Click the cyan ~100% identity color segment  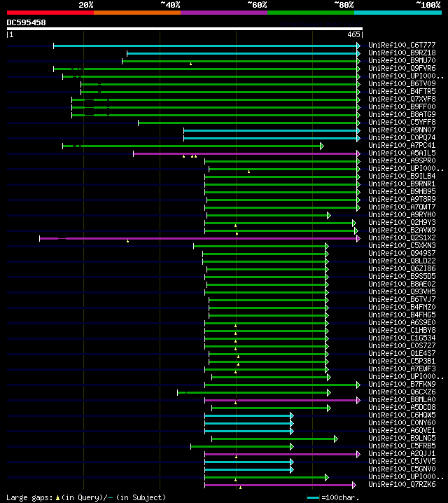[x=398, y=13]
